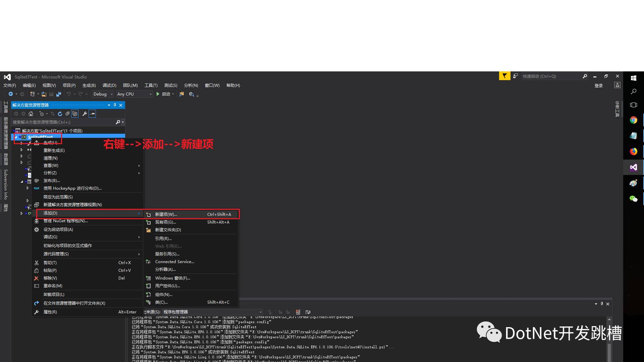Choose 新建文件夹(D) from the Add submenu

(x=191, y=230)
